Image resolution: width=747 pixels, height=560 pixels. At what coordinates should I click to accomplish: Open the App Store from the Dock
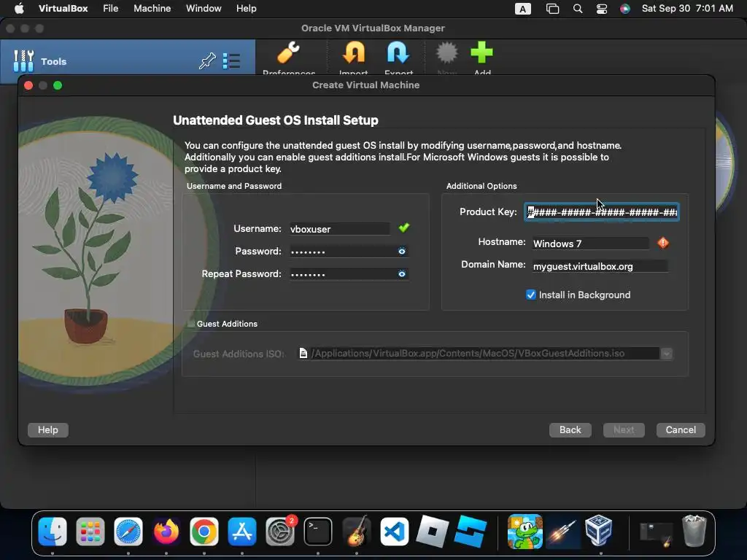point(242,532)
